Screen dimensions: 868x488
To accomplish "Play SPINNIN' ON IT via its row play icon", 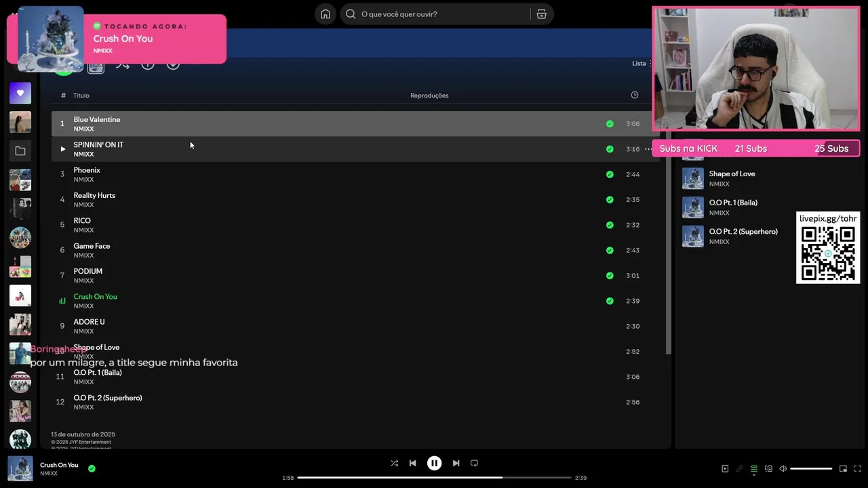I will pos(62,149).
